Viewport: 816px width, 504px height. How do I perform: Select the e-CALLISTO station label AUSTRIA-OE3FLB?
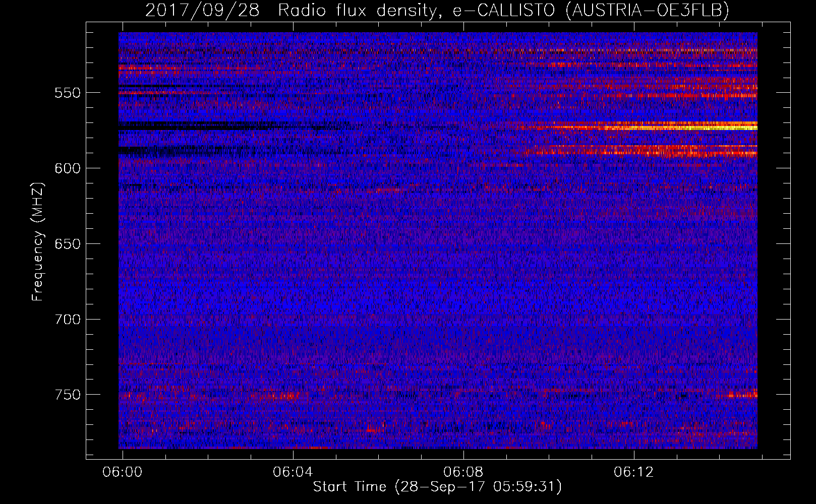(647, 10)
